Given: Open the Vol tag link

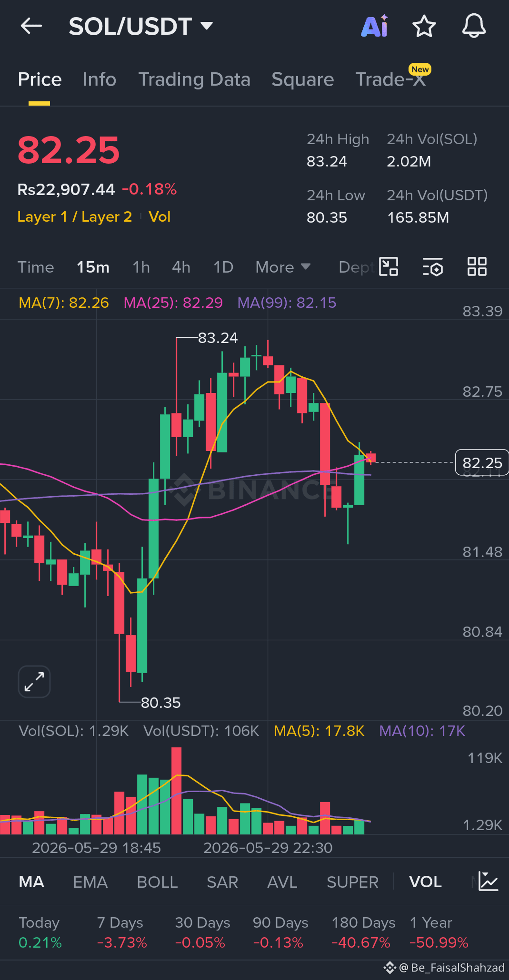Looking at the screenshot, I should click(160, 217).
